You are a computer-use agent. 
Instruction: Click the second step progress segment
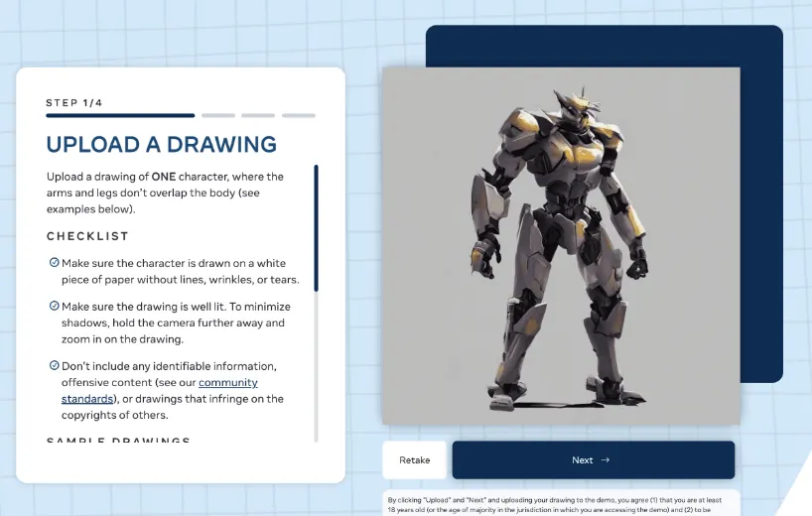pos(218,115)
